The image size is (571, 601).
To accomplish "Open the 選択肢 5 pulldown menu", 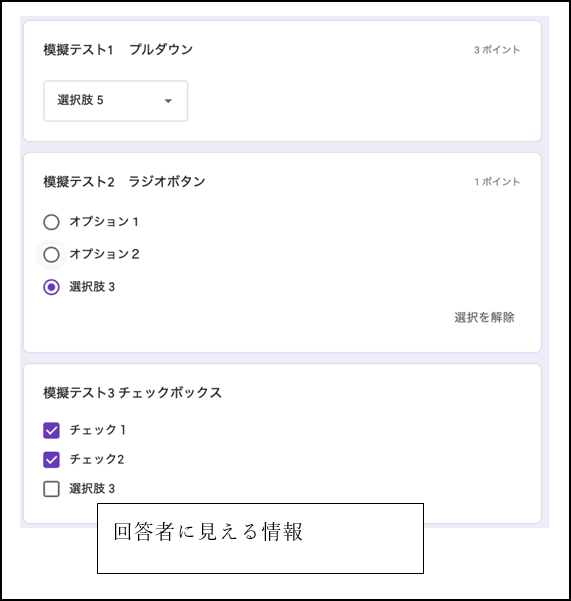I will tap(115, 101).
